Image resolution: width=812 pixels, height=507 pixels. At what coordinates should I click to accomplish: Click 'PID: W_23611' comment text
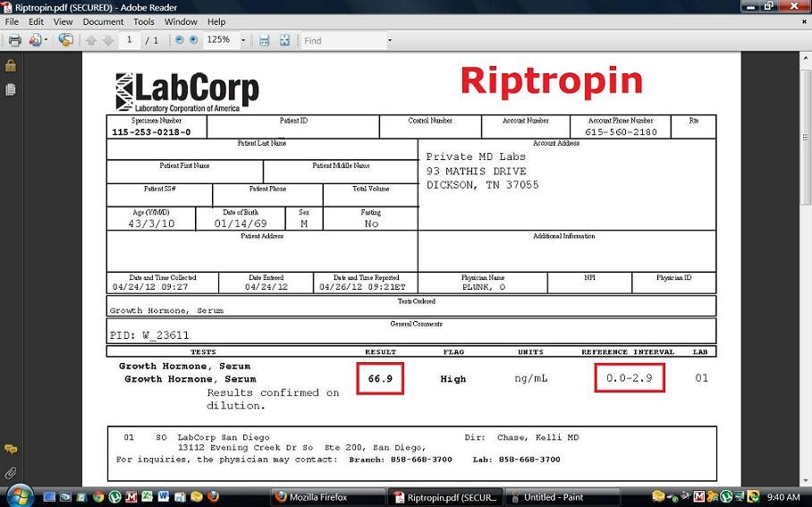pos(149,335)
